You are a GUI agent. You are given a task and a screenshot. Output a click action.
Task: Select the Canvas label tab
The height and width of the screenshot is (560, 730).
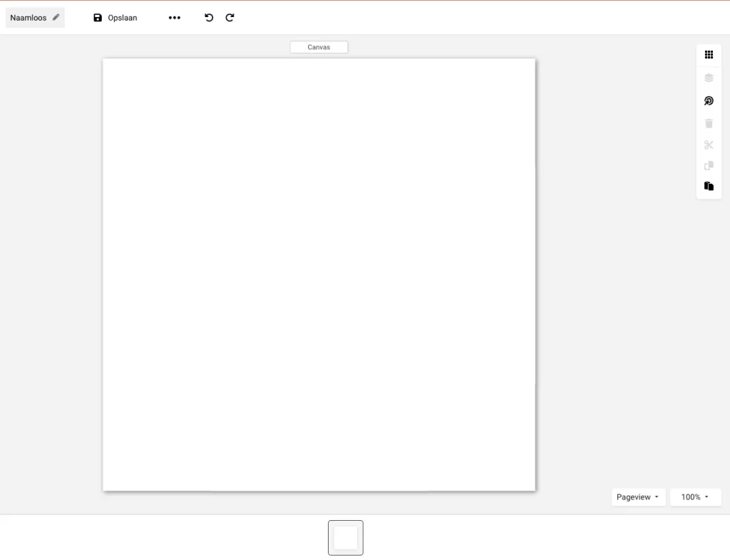click(319, 47)
